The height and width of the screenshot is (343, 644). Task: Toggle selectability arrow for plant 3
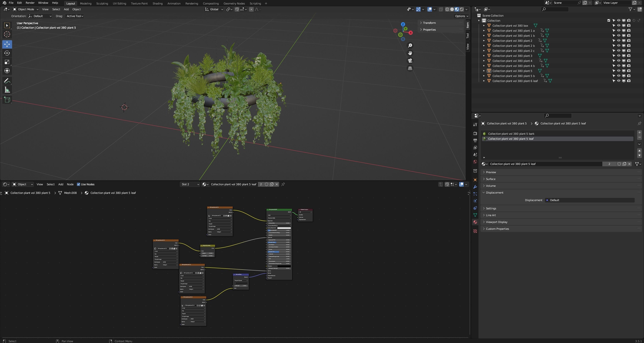click(613, 56)
